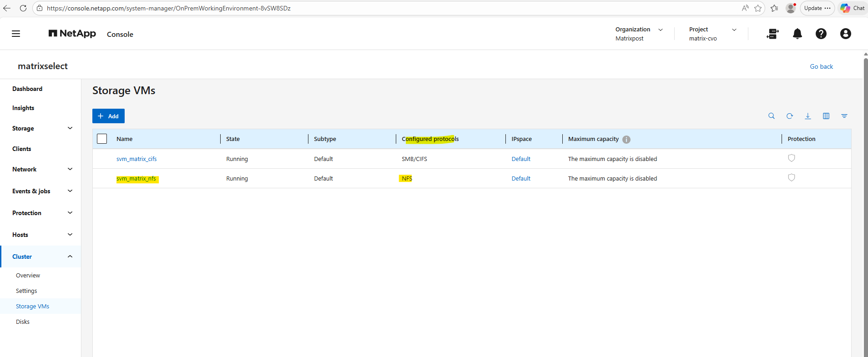Open the help question mark icon
Image resolution: width=868 pixels, height=357 pixels.
pyautogui.click(x=821, y=34)
